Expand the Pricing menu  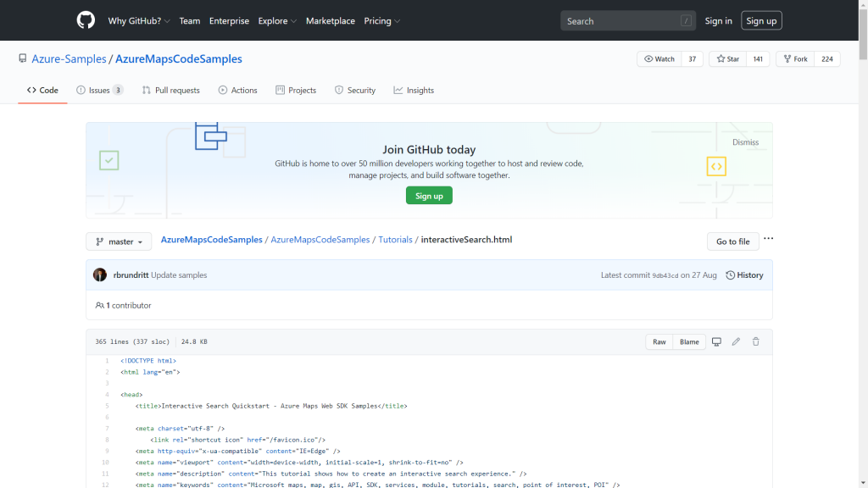coord(382,21)
